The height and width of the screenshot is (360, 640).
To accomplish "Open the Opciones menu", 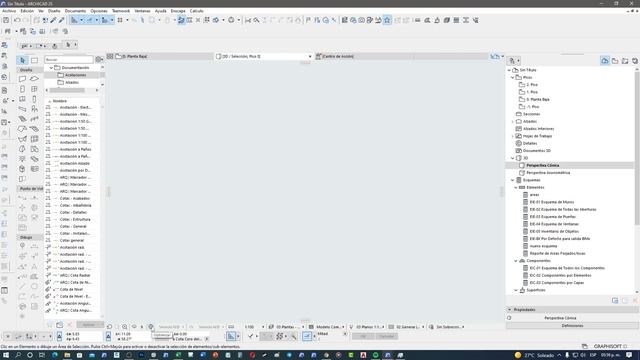I will coord(99,11).
